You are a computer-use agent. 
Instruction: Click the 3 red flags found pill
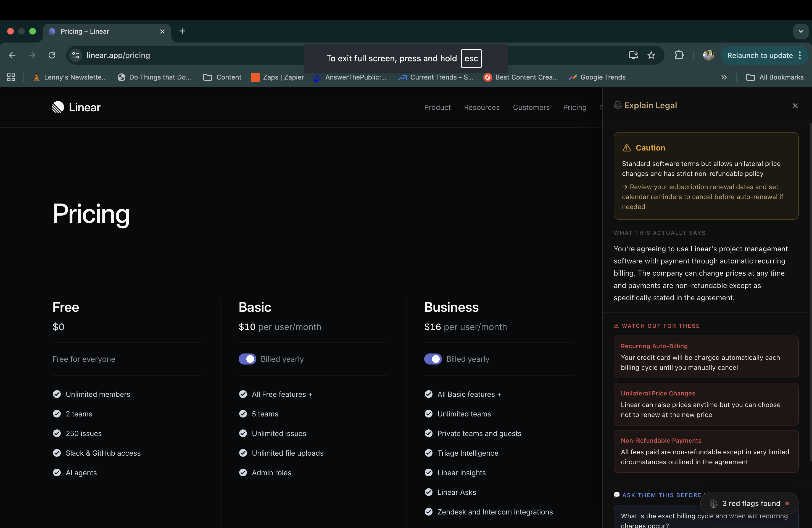[749, 503]
